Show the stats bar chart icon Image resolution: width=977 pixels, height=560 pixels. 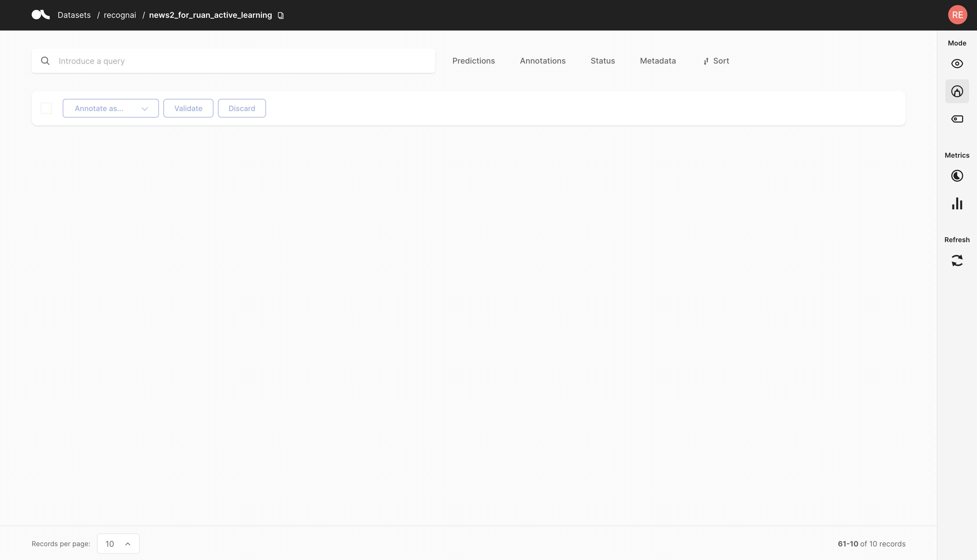957,204
